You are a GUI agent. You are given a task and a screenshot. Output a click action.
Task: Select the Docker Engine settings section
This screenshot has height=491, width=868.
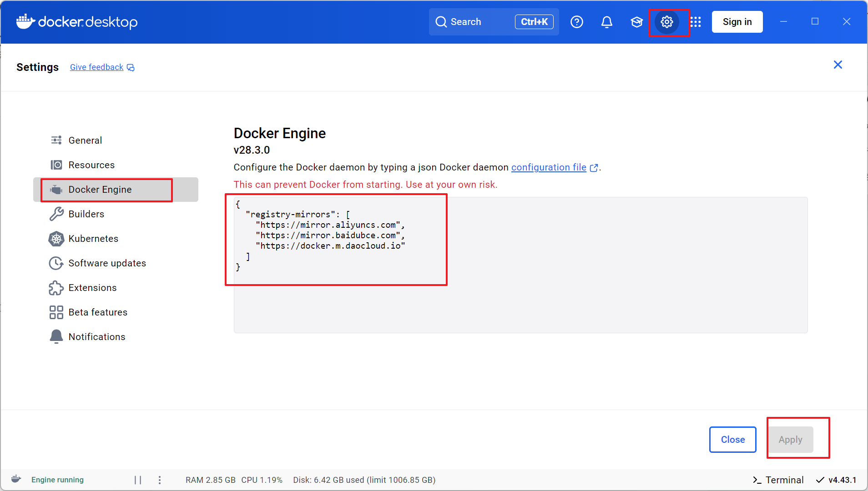[116, 190]
